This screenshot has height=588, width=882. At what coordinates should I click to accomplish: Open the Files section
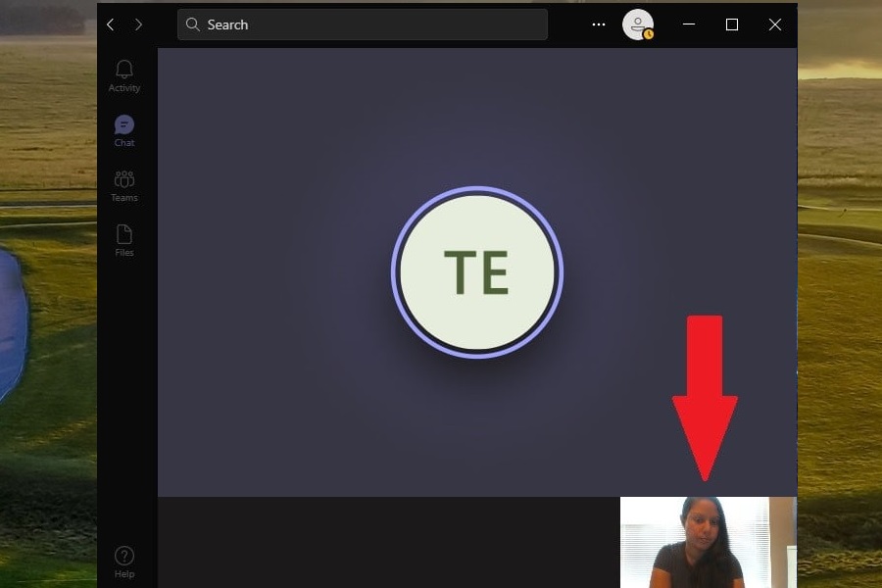tap(123, 241)
